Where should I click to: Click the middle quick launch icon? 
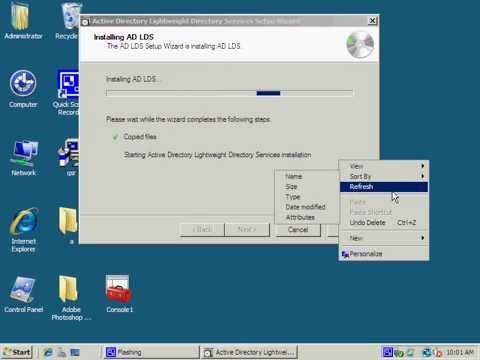61,352
